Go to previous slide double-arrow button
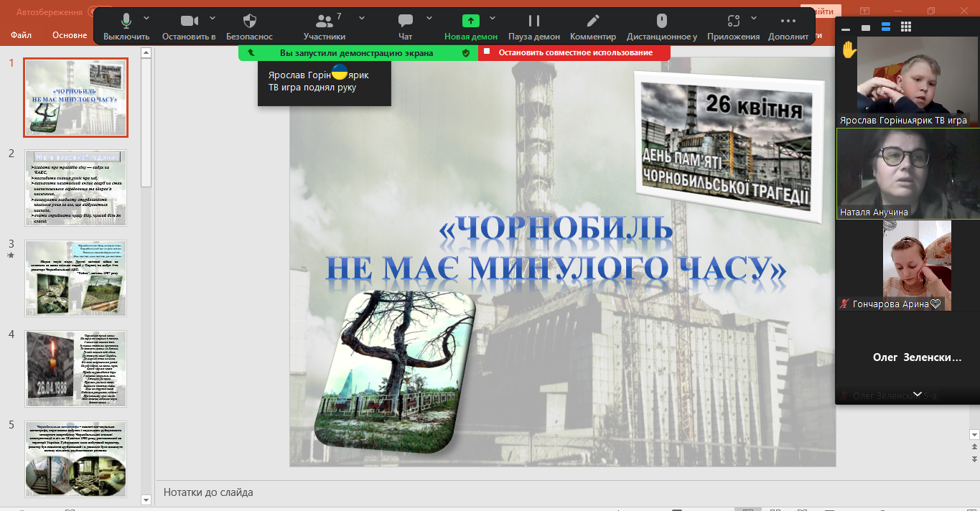 pyautogui.click(x=974, y=446)
